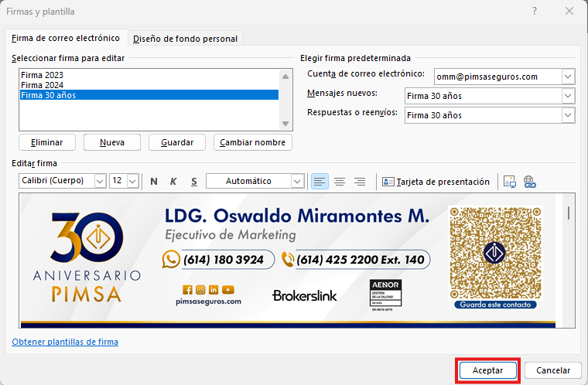Select Firma 2024 in the list
The height and width of the screenshot is (385, 588).
coord(149,85)
